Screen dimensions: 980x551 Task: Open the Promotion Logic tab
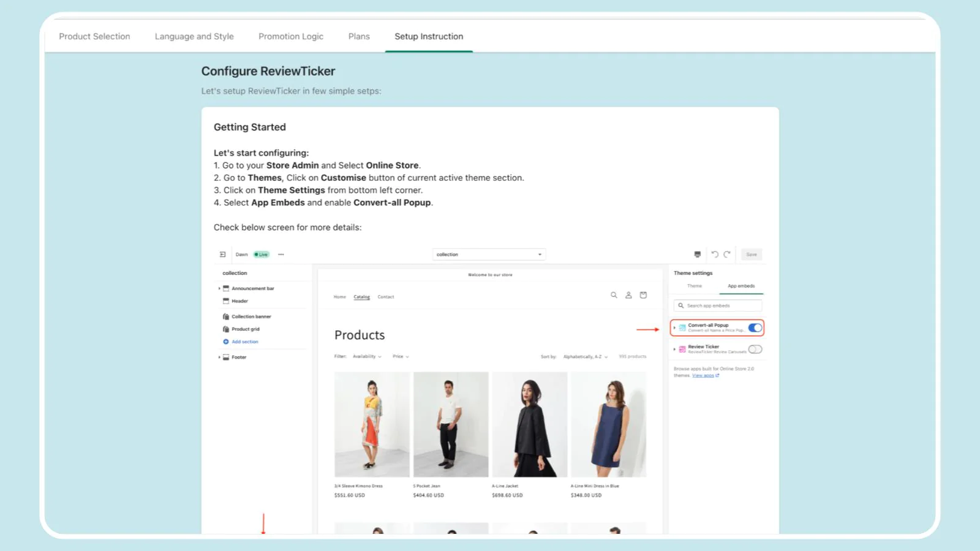(291, 37)
